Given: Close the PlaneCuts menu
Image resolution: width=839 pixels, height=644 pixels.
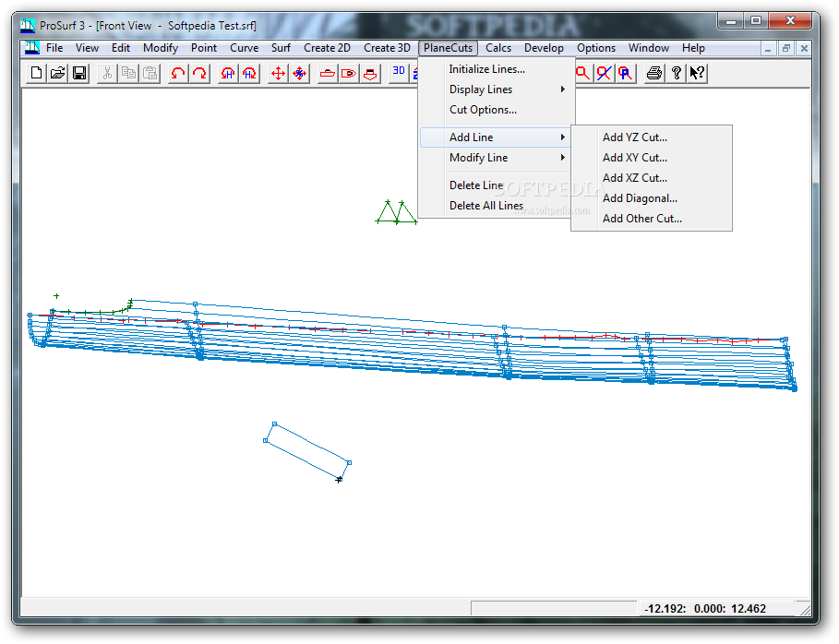Looking at the screenshot, I should [448, 48].
